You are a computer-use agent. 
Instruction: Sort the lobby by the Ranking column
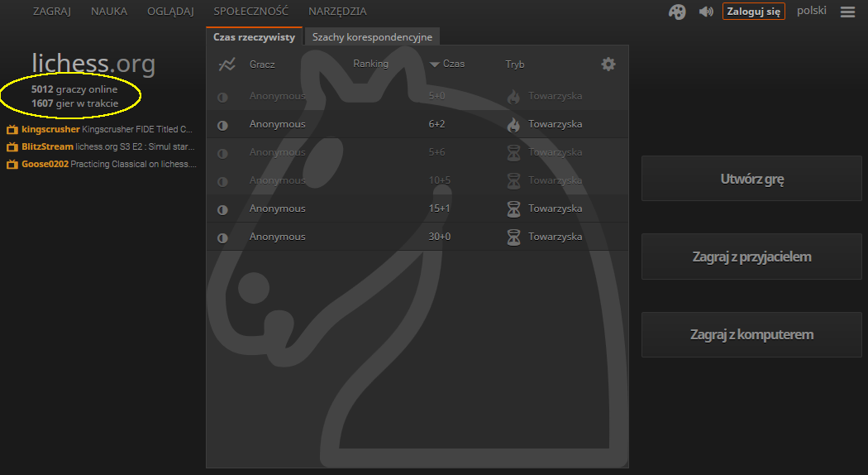coord(370,64)
